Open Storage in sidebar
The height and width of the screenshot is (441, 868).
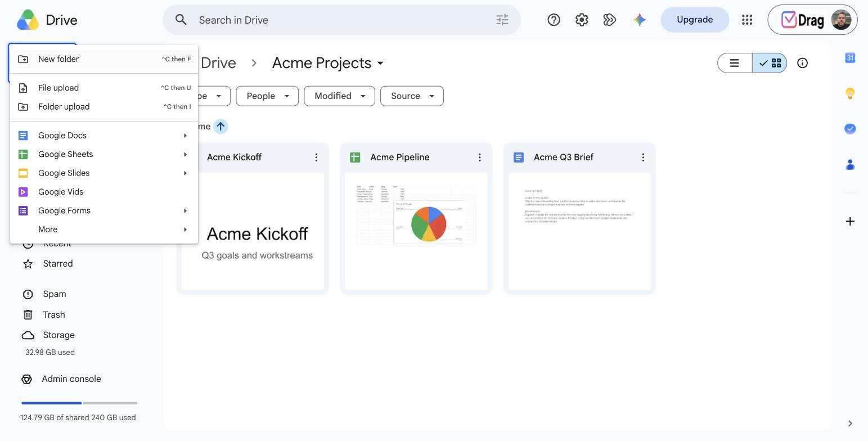tap(59, 335)
